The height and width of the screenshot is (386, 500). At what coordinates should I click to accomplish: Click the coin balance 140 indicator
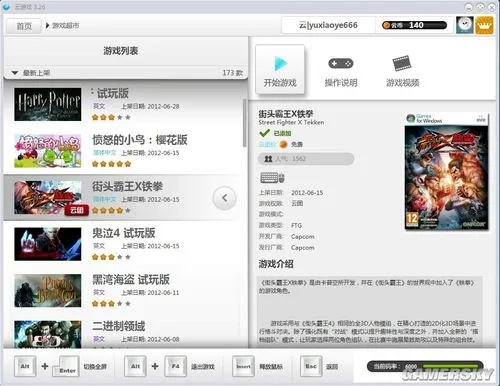click(414, 25)
